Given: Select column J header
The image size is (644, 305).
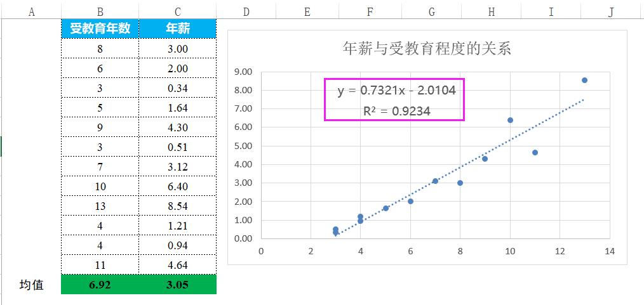Looking at the screenshot, I should coord(611,11).
